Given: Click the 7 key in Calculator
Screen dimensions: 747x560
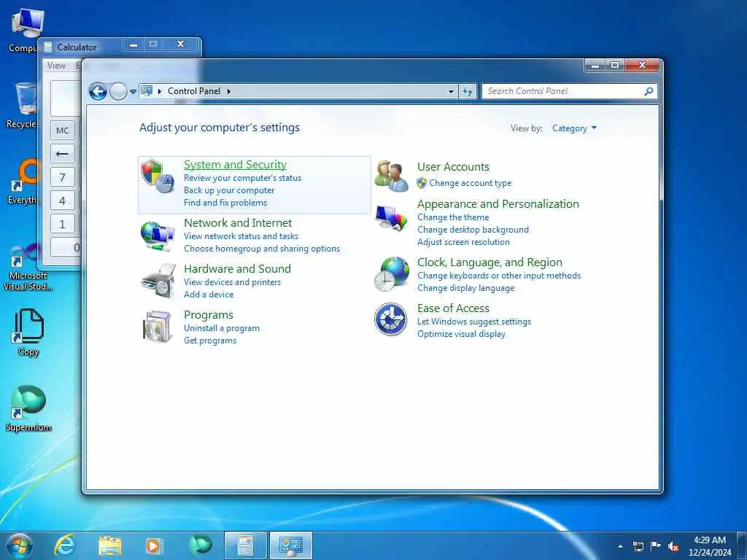Looking at the screenshot, I should (x=63, y=177).
